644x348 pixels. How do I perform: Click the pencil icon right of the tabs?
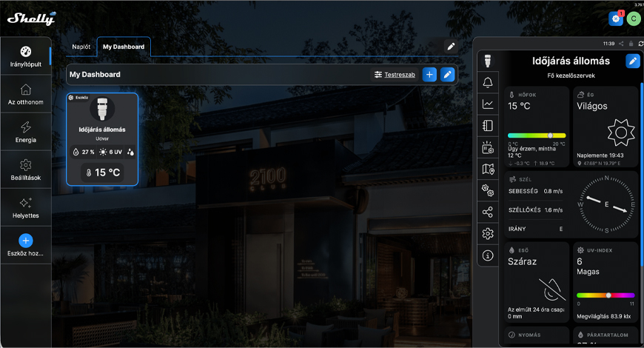pyautogui.click(x=450, y=47)
